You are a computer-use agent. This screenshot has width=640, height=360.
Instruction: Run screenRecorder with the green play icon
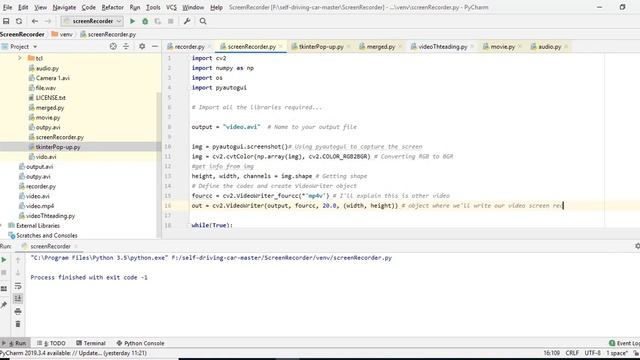click(132, 21)
